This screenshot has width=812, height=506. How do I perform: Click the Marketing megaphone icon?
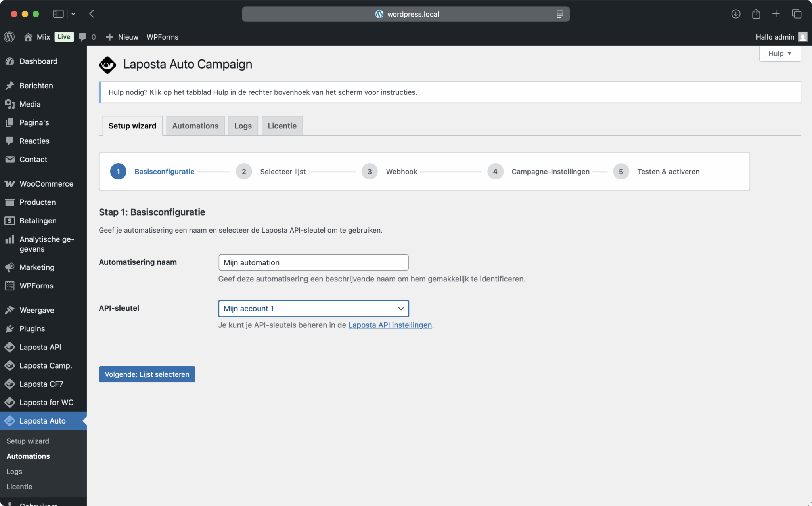10,267
